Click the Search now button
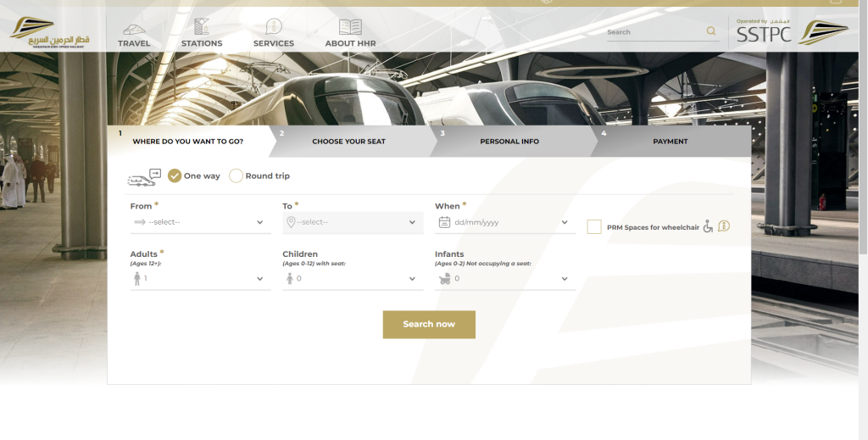 point(429,325)
